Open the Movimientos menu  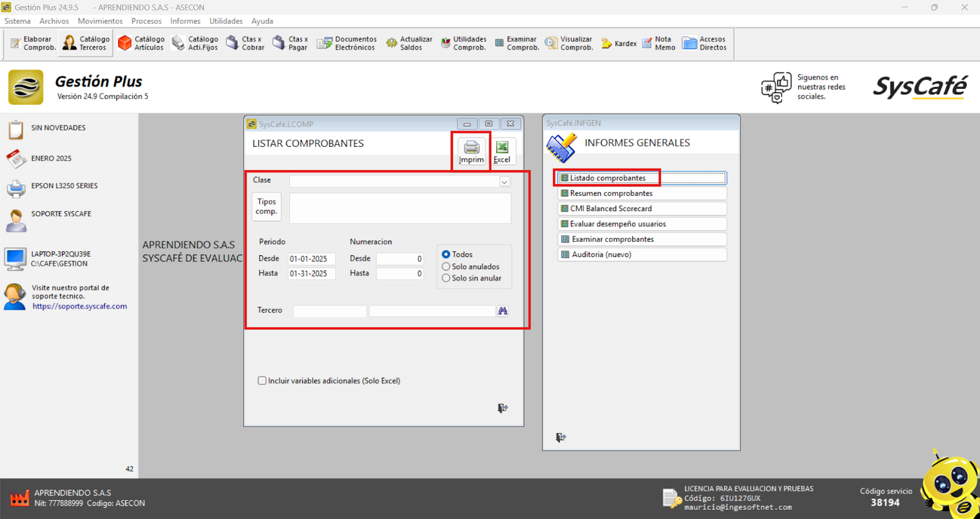click(x=100, y=21)
